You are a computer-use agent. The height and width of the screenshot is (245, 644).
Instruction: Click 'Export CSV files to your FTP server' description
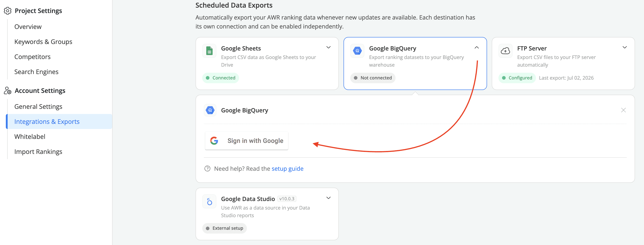[557, 61]
